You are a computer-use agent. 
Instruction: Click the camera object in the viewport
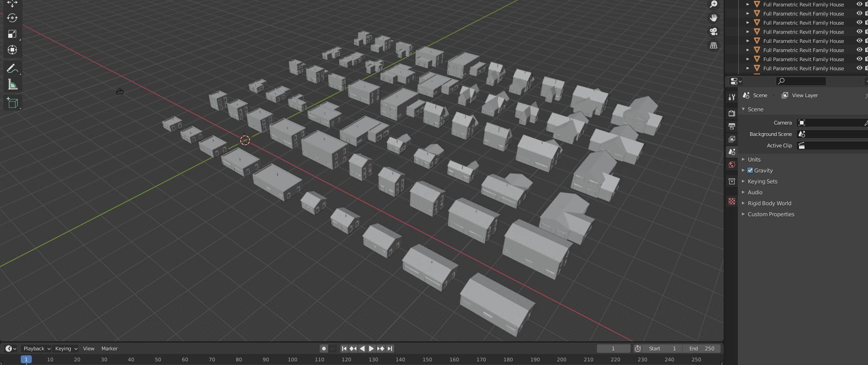click(x=120, y=92)
